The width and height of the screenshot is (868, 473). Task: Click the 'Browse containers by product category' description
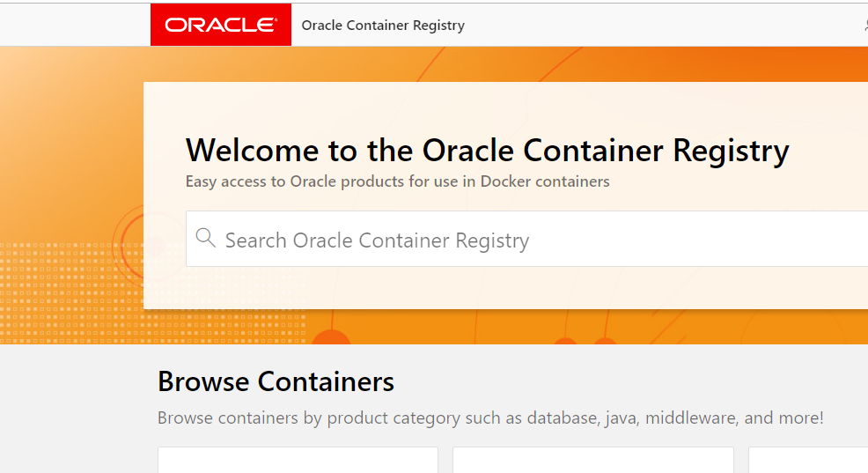point(490,418)
